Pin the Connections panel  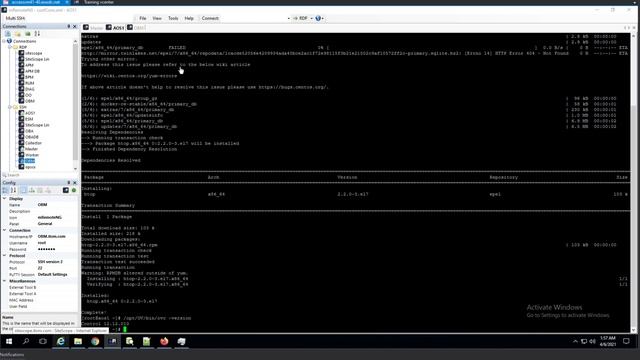[69, 27]
